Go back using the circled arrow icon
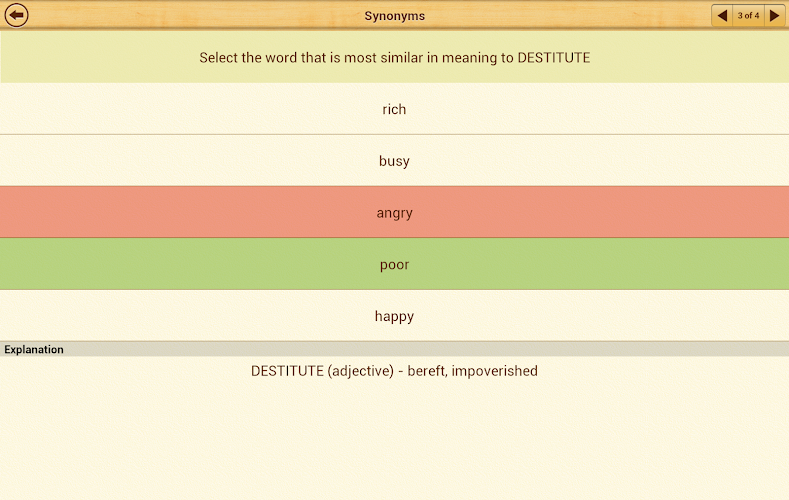The height and width of the screenshot is (500, 789). click(x=17, y=15)
